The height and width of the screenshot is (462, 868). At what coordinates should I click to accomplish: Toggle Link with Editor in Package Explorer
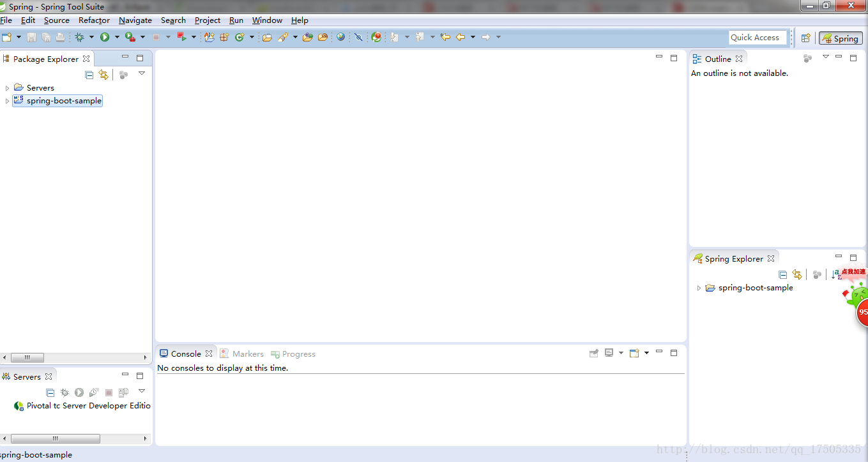[103, 75]
